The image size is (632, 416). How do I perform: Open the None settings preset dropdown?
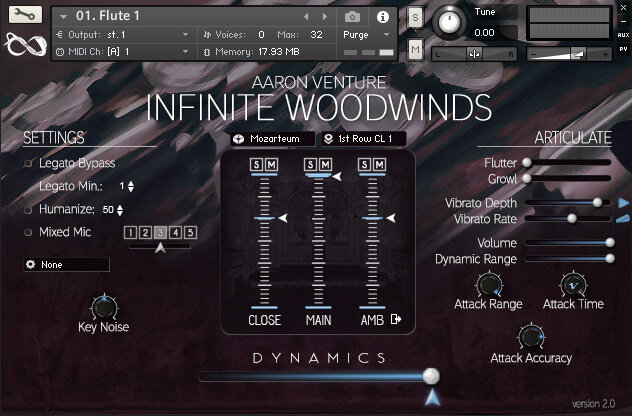click(x=66, y=265)
